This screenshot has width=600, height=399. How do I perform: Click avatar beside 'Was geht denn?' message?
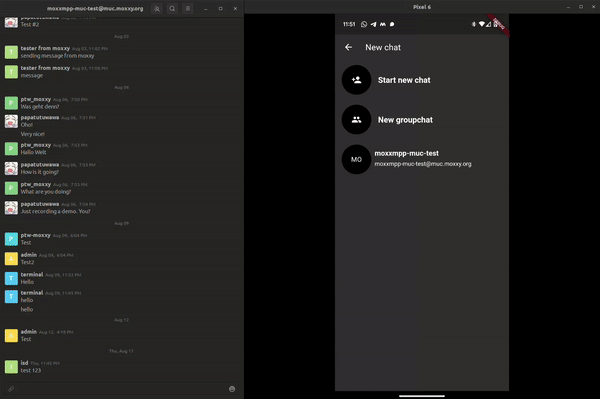click(11, 103)
